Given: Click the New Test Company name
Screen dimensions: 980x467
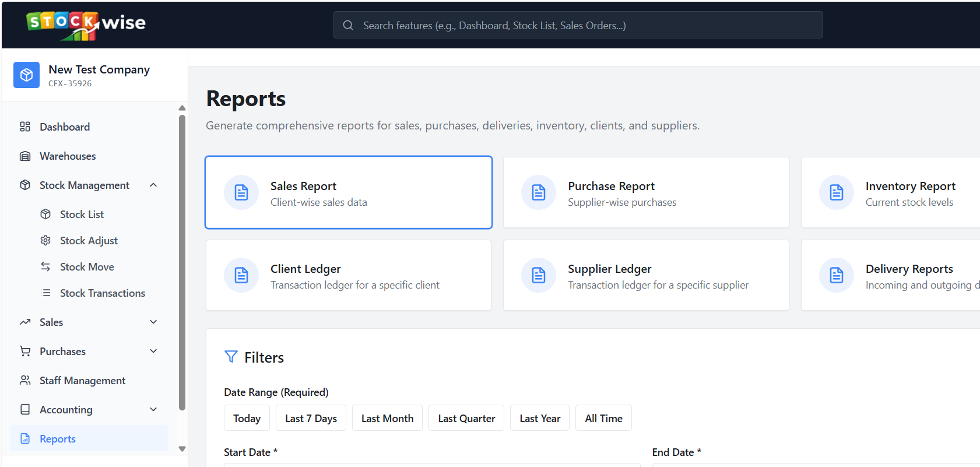Looking at the screenshot, I should coord(99,69).
